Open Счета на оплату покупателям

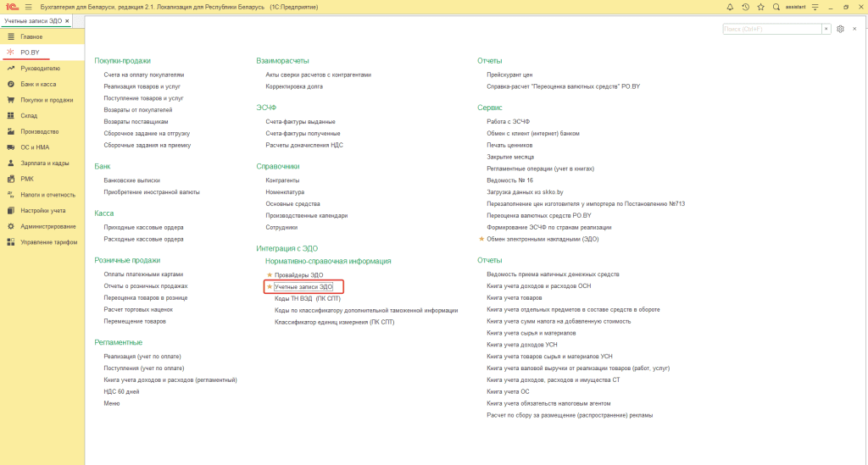tap(143, 75)
